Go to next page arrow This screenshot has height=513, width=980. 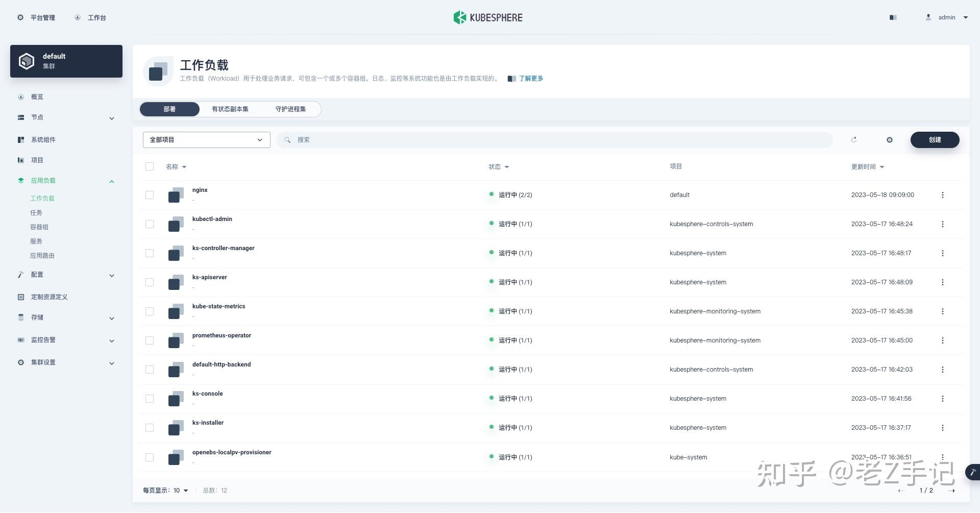(x=951, y=491)
